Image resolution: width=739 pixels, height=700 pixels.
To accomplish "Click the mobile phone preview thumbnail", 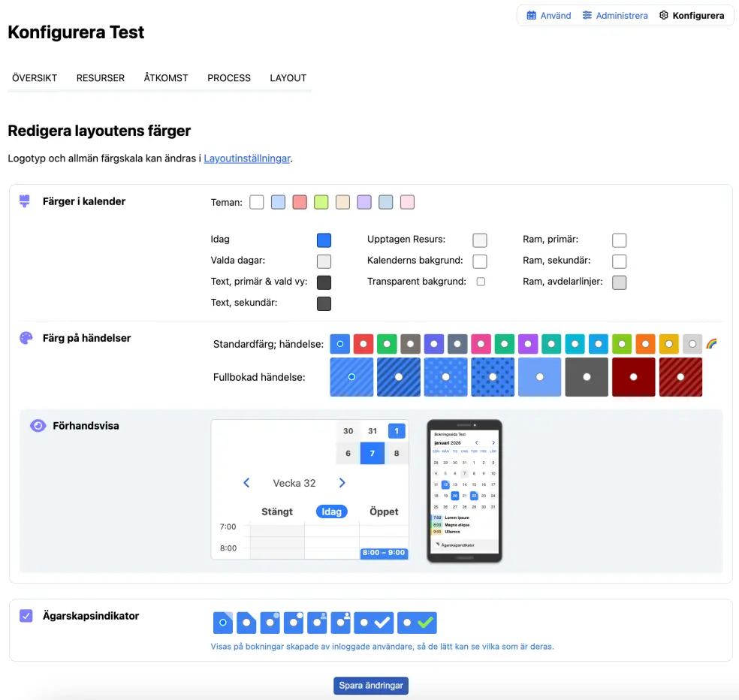I will pos(464,491).
